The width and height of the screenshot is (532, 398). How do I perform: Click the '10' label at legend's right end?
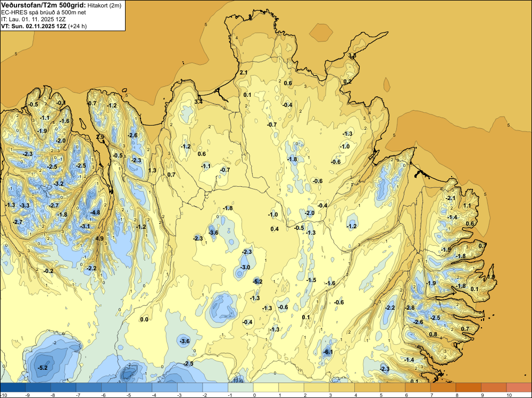point(509,395)
